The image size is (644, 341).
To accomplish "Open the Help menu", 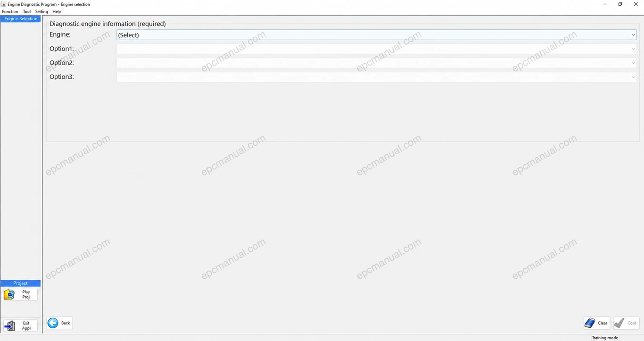I will [57, 11].
